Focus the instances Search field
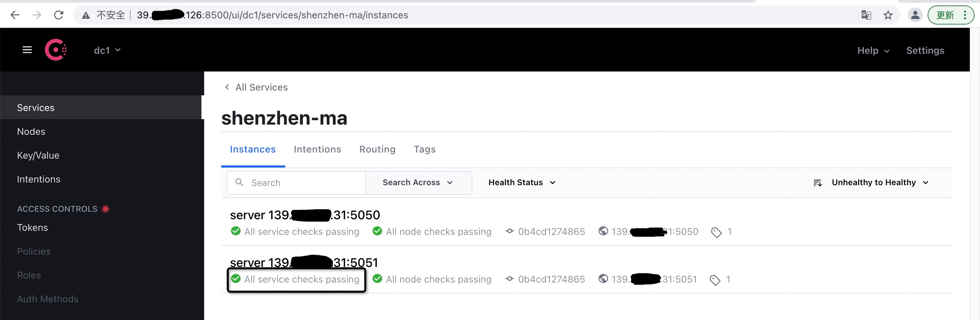Viewport: 980px width, 320px height. click(x=296, y=183)
